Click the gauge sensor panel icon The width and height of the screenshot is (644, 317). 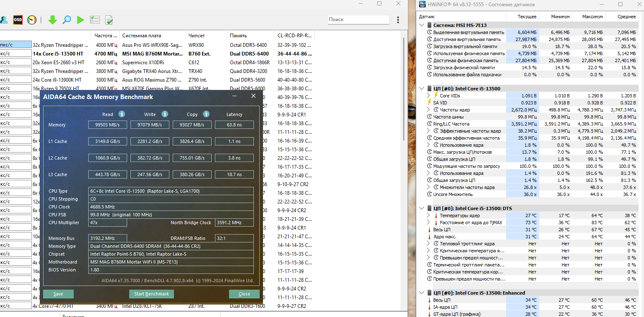click(32, 19)
